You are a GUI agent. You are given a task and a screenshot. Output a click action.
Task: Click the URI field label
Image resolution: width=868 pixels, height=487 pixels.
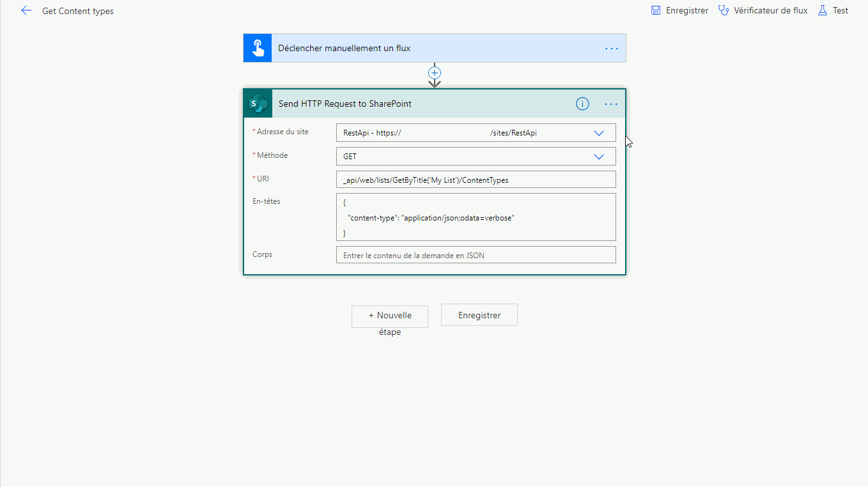[x=263, y=179]
